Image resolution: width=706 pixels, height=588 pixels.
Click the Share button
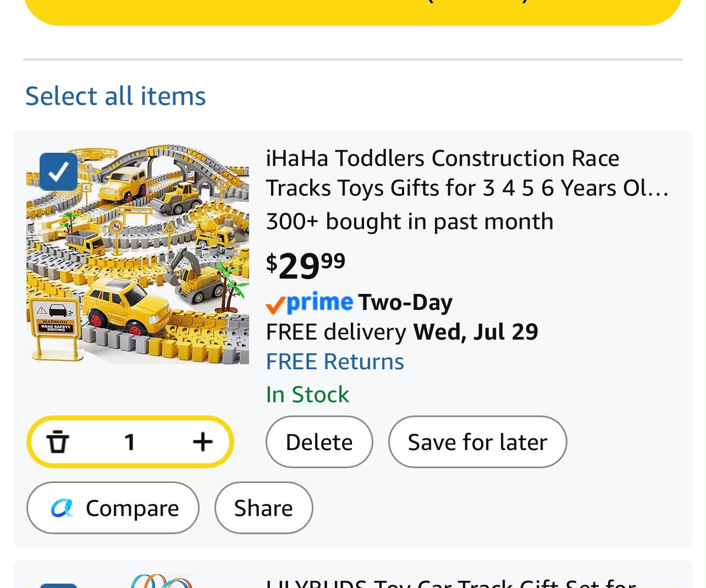coord(263,508)
